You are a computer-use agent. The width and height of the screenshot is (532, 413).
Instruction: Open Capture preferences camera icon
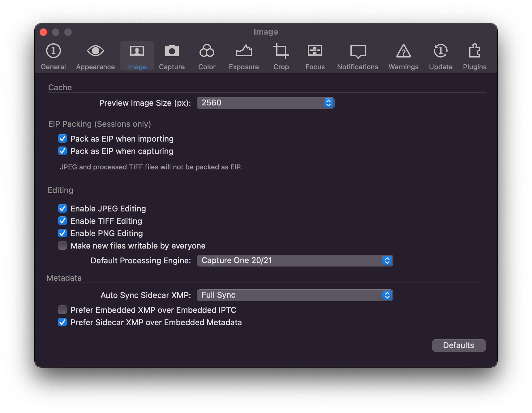(172, 51)
